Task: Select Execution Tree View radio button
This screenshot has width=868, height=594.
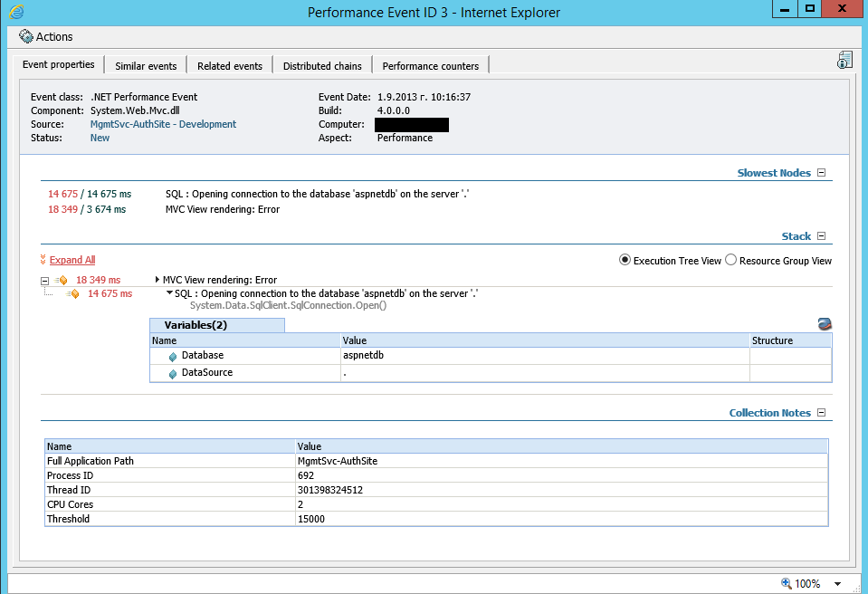Action: pos(625,261)
